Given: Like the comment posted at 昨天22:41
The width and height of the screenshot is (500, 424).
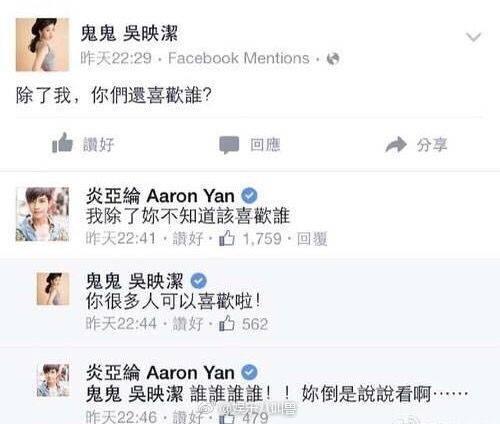Looking at the screenshot, I should 188,239.
